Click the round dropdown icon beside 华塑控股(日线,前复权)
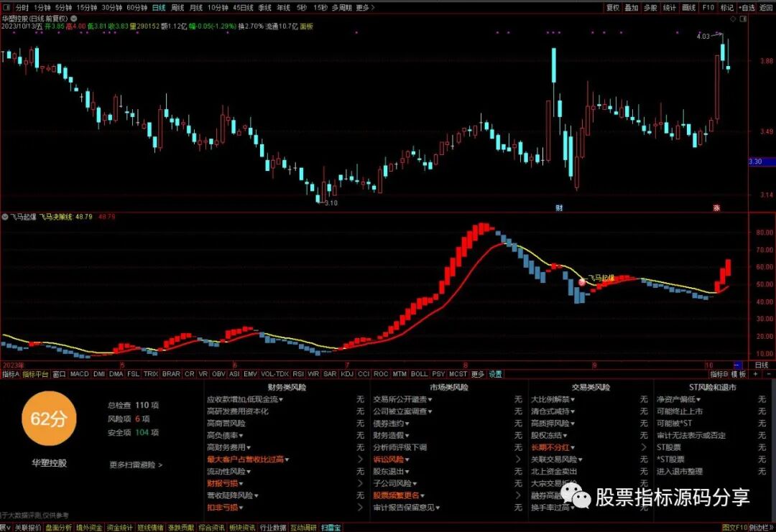 pos(74,18)
